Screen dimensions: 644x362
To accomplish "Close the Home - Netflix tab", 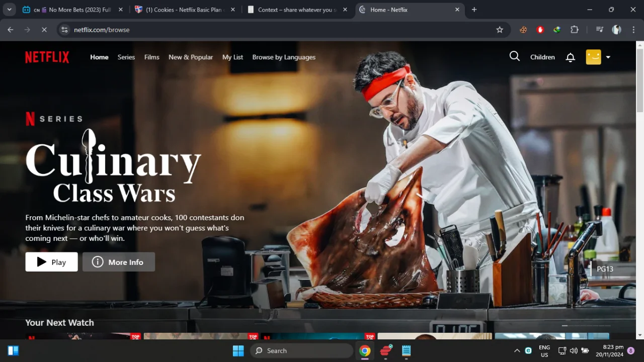I will click(x=457, y=10).
